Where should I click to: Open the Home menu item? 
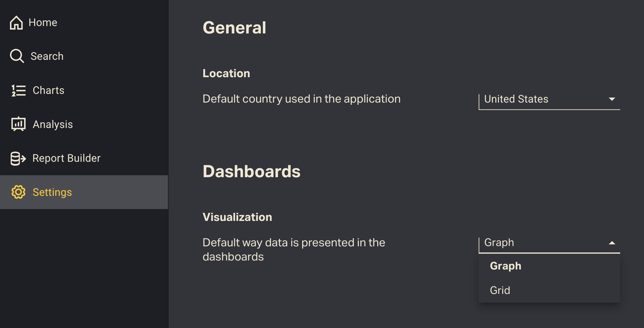point(43,23)
